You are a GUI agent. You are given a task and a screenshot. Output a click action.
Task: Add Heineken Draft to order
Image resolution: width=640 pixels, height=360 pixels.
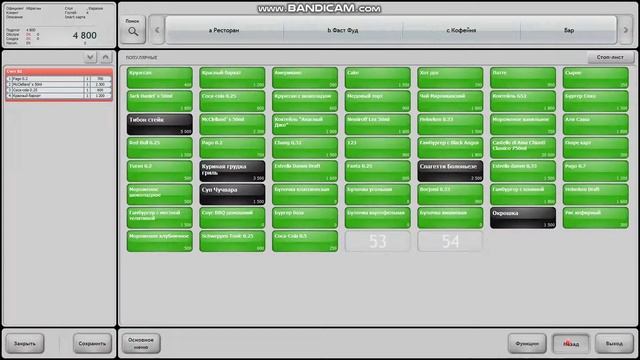[x=596, y=195]
